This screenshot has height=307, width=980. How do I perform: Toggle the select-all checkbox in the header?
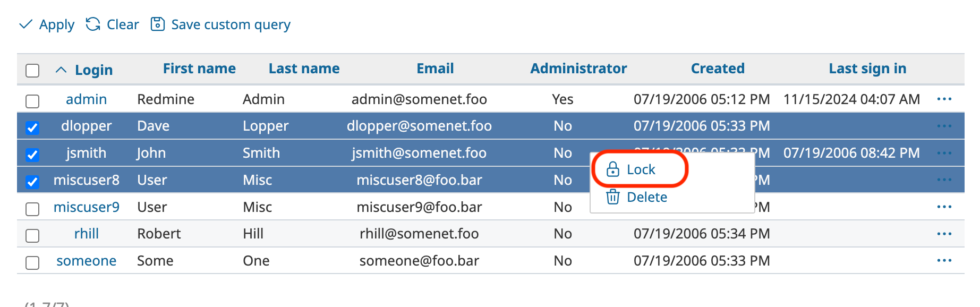click(x=32, y=70)
